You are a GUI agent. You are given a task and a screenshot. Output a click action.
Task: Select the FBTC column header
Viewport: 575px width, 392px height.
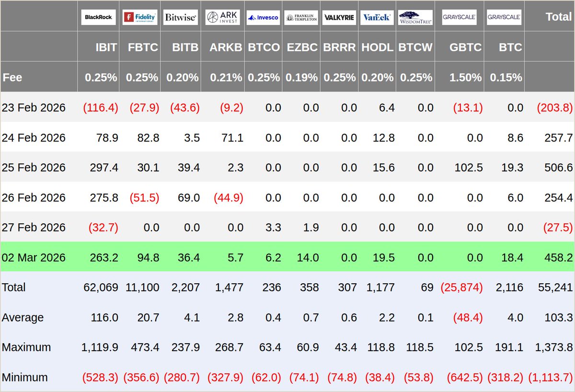143,47
